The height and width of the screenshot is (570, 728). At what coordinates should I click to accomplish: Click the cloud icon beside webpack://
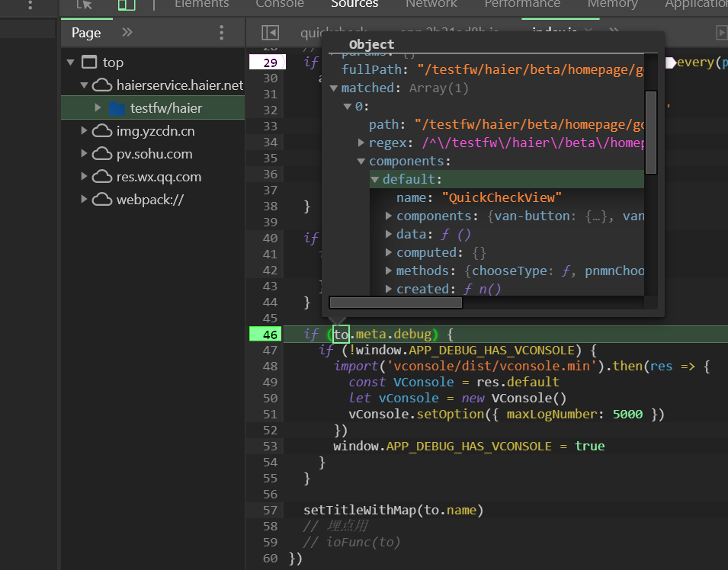(102, 200)
